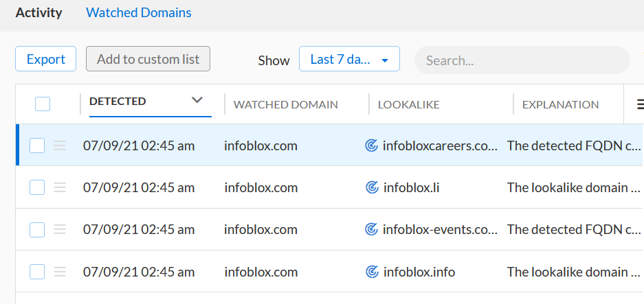
Task: Open the Last 7 days dropdown
Action: click(349, 60)
